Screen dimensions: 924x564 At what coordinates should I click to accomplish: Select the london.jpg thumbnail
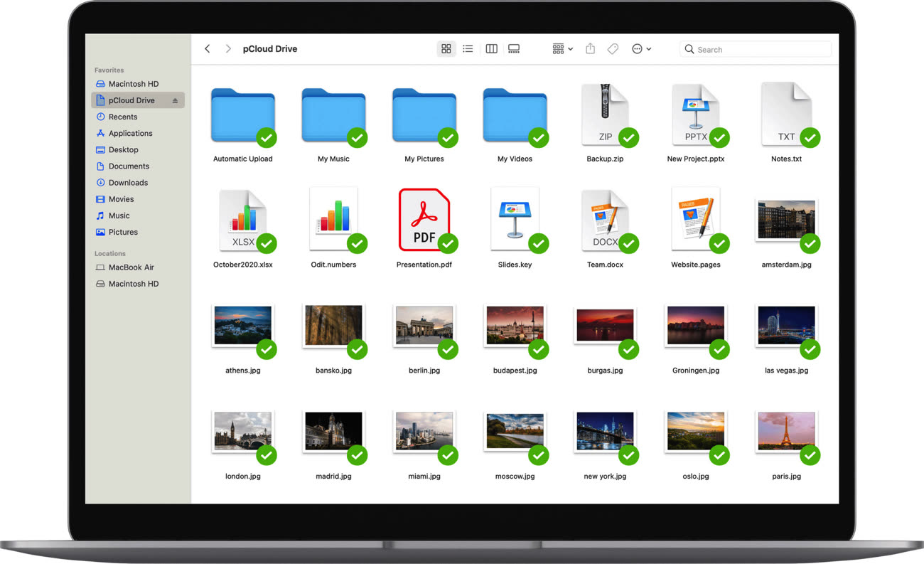243,431
